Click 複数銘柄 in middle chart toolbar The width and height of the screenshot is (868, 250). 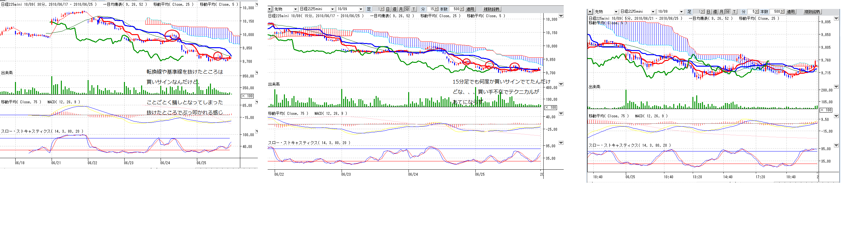(x=492, y=9)
